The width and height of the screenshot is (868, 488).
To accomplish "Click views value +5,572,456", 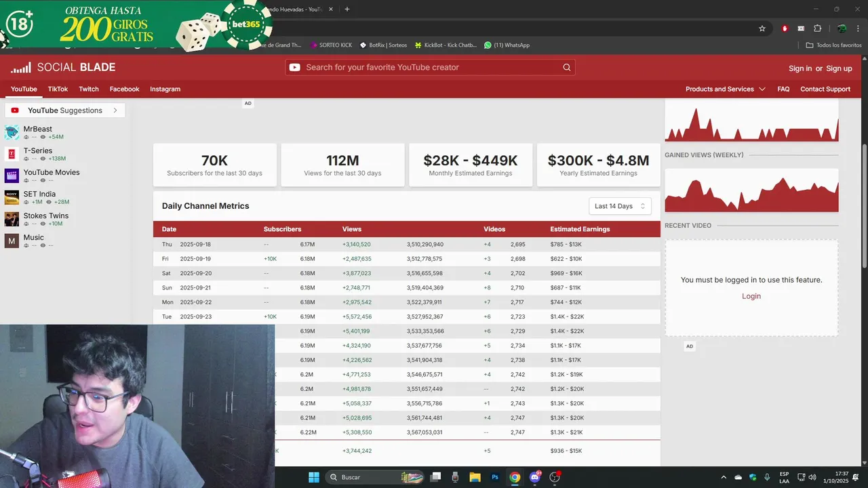I will tap(357, 317).
